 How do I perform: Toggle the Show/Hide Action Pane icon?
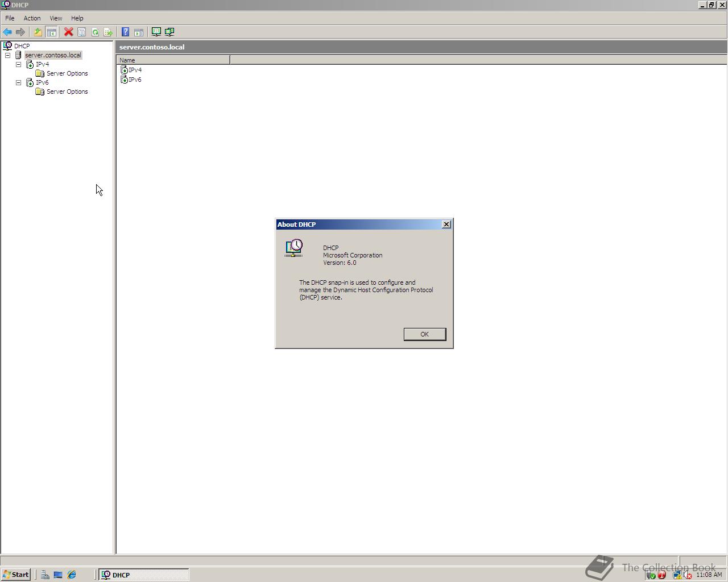pyautogui.click(x=138, y=32)
